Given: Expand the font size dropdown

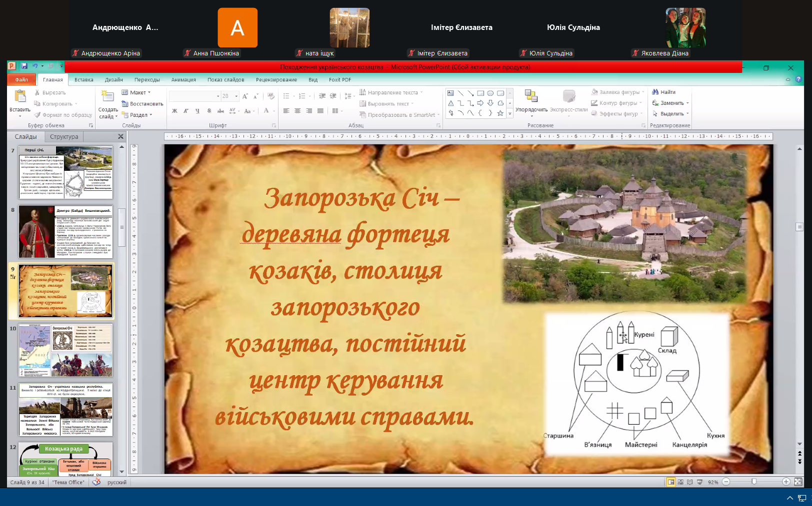Looking at the screenshot, I should (x=236, y=96).
